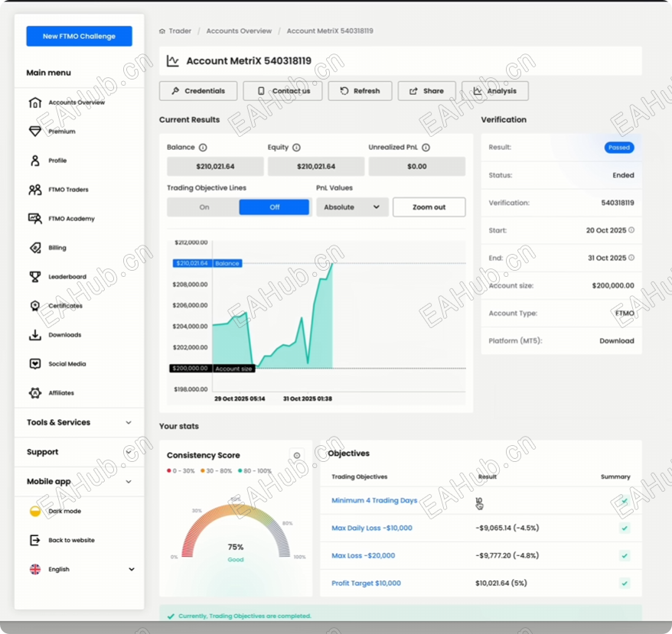Open the English language dropdown arrow
Screen dimensions: 672x634
[132, 569]
